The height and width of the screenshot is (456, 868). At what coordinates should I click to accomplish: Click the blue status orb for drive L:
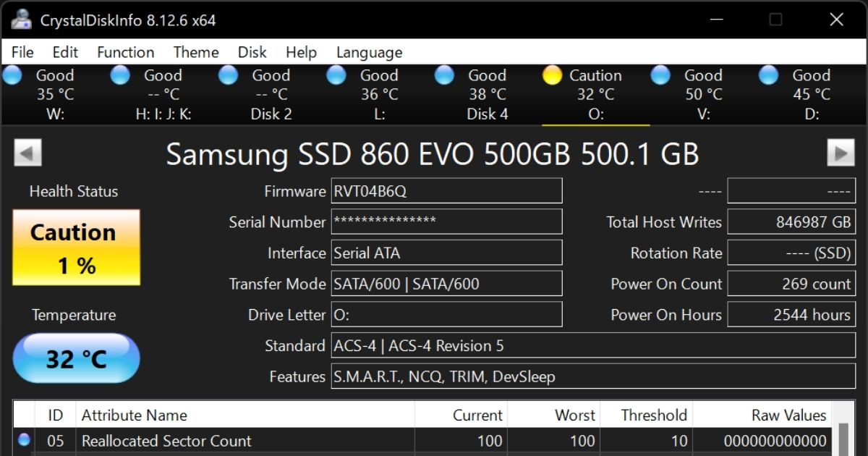336,75
